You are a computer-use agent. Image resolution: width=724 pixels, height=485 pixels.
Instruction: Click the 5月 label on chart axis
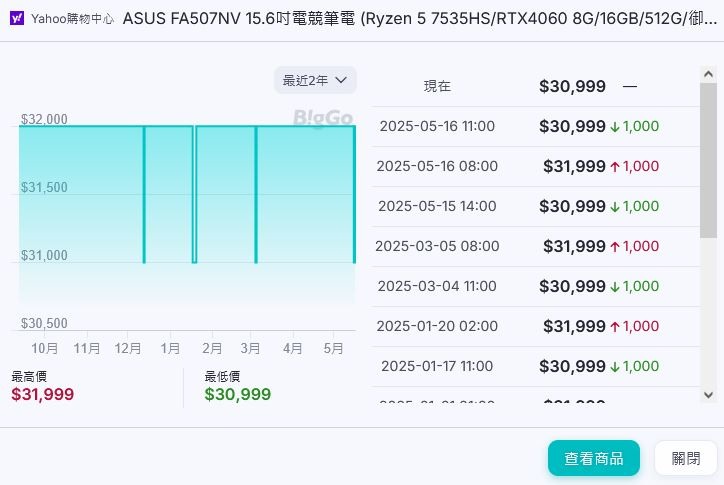coord(333,348)
